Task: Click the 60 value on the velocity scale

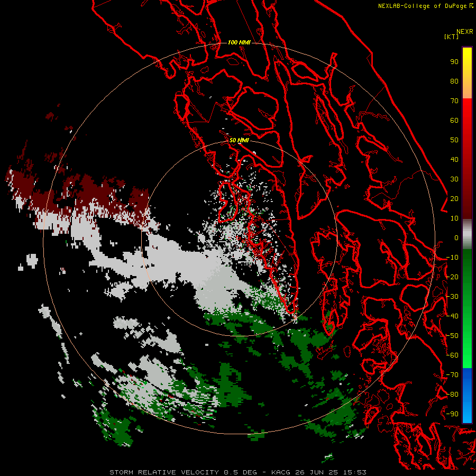Action: point(454,121)
